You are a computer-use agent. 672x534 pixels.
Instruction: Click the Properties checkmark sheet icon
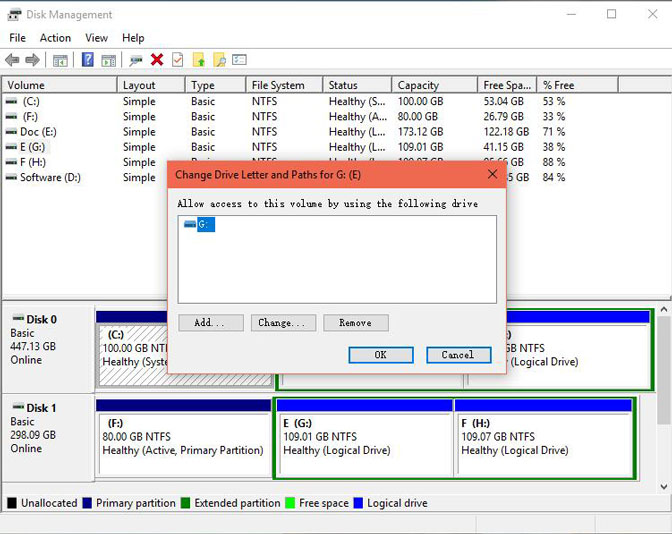pyautogui.click(x=177, y=60)
